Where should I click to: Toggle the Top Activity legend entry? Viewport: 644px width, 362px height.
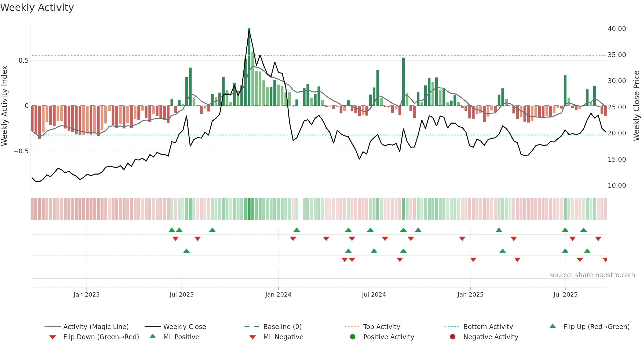pyautogui.click(x=382, y=327)
